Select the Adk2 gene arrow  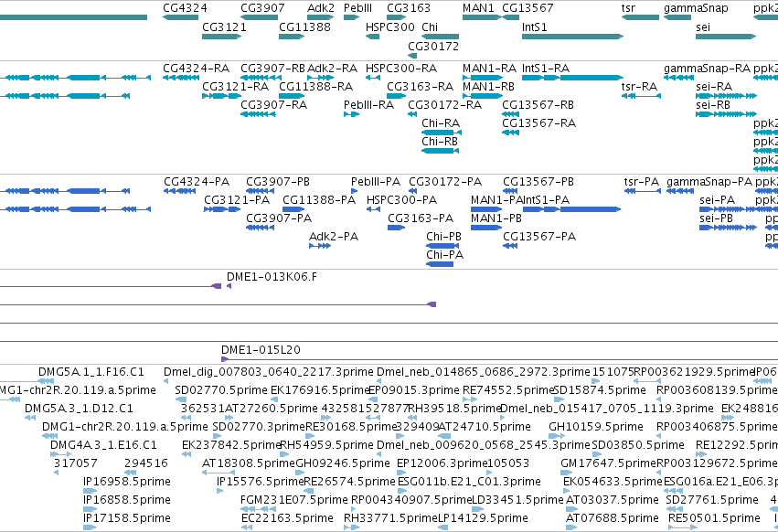click(321, 17)
